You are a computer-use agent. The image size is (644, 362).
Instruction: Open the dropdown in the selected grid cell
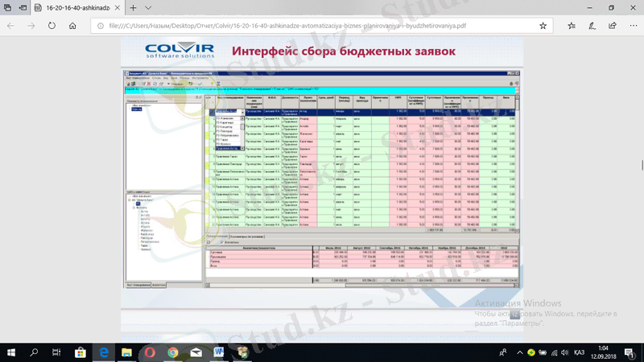pos(242,112)
